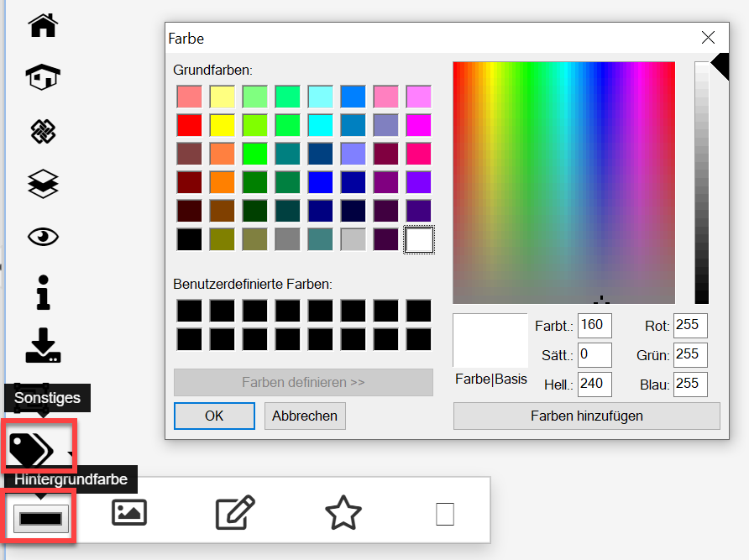
Task: Open the info icon in sidebar
Action: click(x=43, y=292)
